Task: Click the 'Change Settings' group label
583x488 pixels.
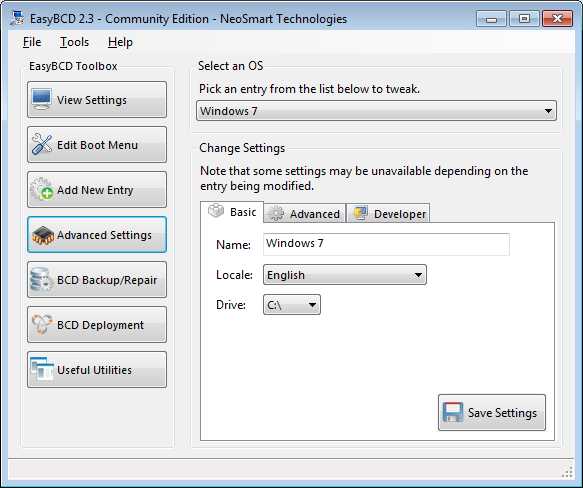Action: point(242,148)
